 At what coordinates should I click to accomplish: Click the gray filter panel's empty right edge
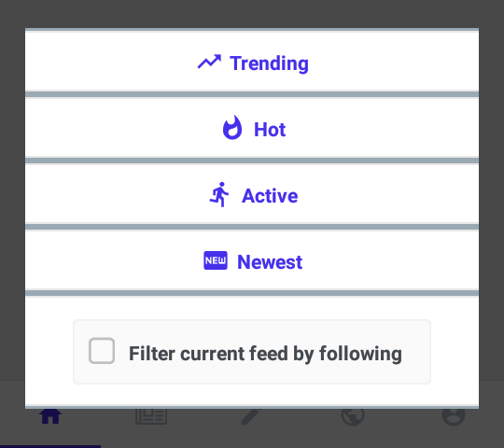point(416,352)
